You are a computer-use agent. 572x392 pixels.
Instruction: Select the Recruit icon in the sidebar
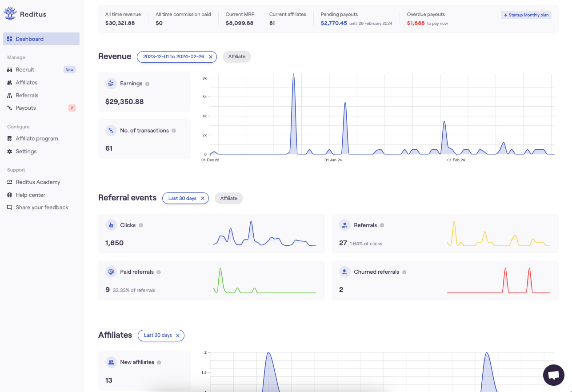tap(9, 69)
